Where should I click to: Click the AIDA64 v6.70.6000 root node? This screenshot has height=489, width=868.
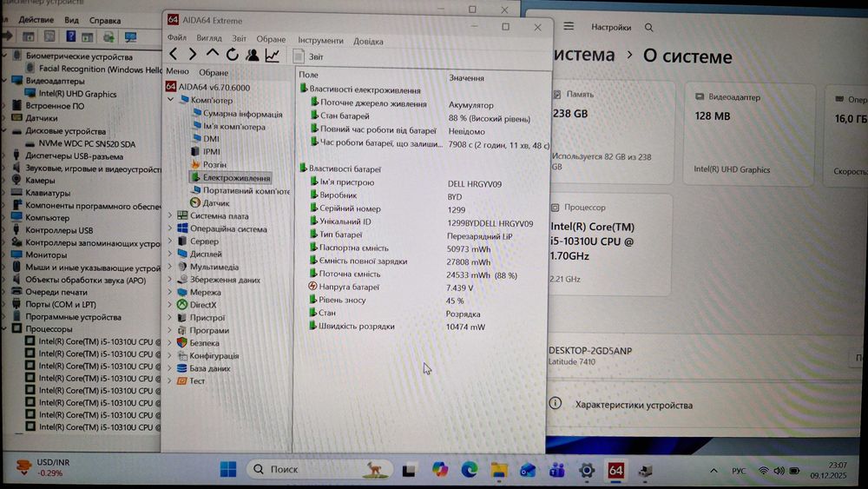pyautogui.click(x=208, y=87)
